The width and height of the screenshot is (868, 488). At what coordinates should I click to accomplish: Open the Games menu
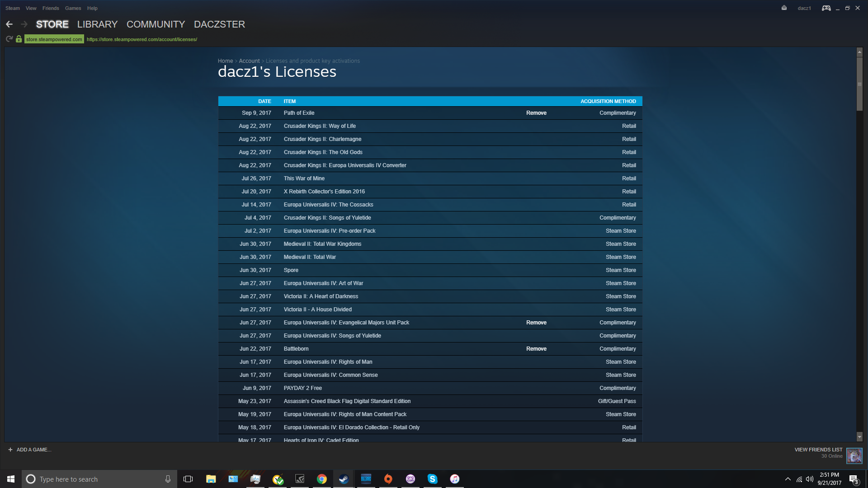click(73, 8)
